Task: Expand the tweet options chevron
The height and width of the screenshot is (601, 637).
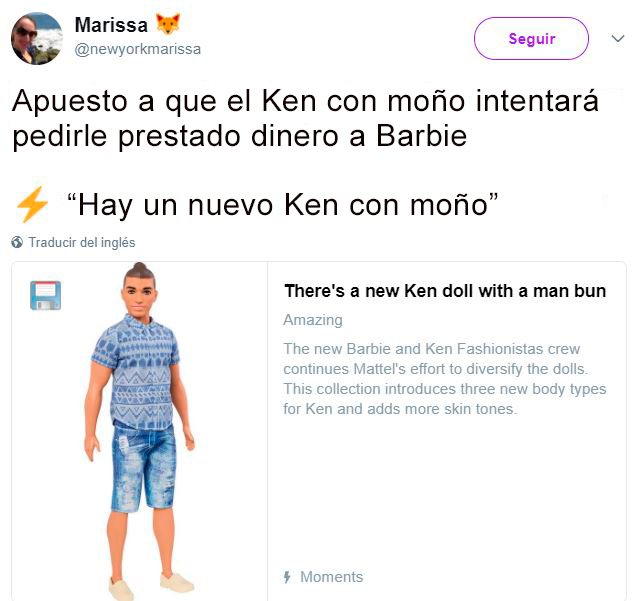Action: tap(618, 39)
